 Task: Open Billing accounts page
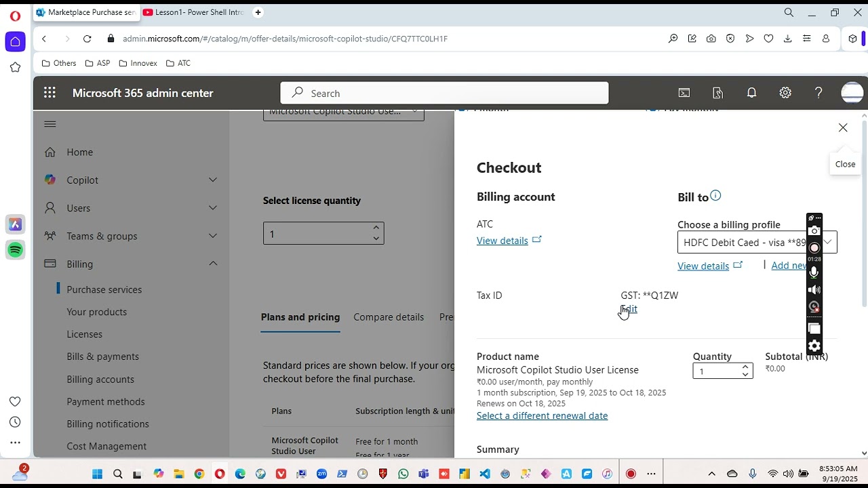(x=100, y=380)
